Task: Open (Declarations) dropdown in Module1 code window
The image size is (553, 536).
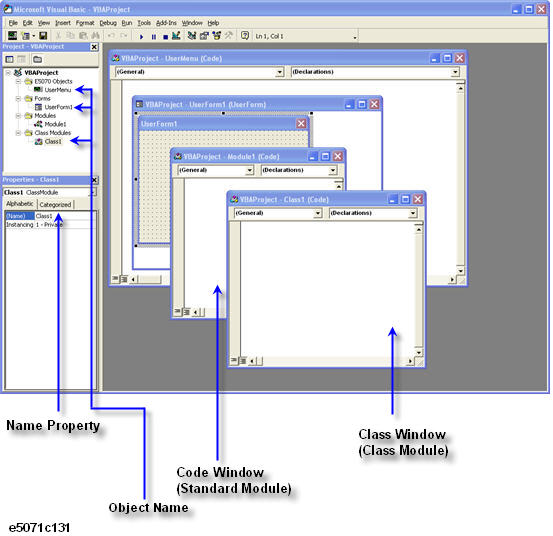Action: coord(333,170)
